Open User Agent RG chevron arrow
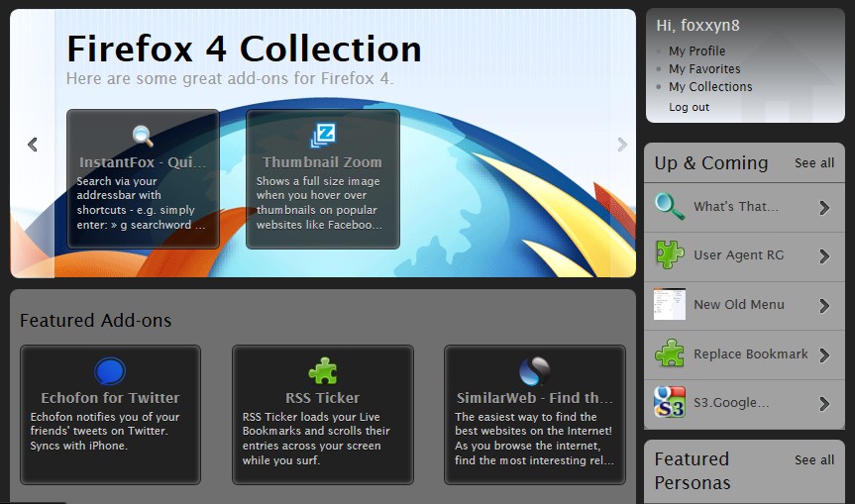This screenshot has height=504, width=855. coord(824,256)
